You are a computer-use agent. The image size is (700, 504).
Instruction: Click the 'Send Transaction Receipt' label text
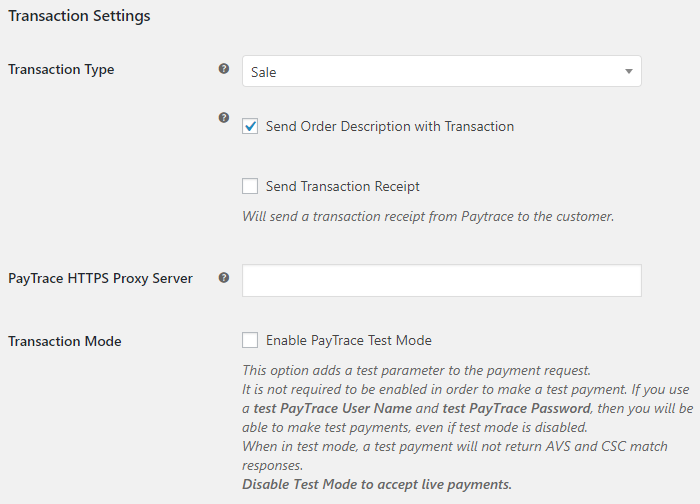pyautogui.click(x=343, y=186)
